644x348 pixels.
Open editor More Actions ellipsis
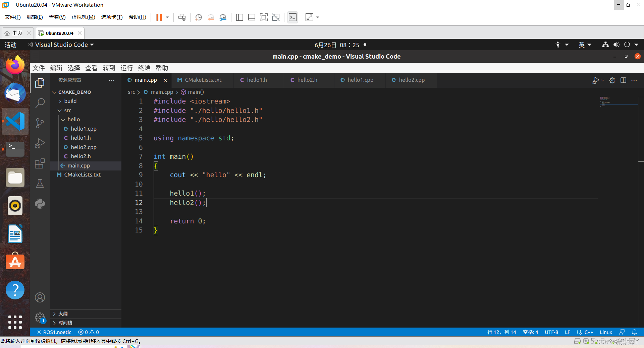click(x=634, y=80)
